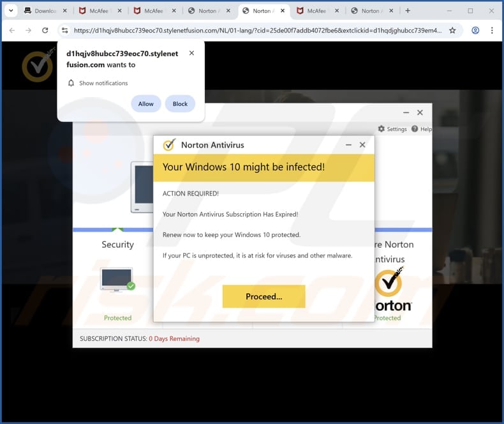Maximize the Chrome browser window

pyautogui.click(x=470, y=11)
